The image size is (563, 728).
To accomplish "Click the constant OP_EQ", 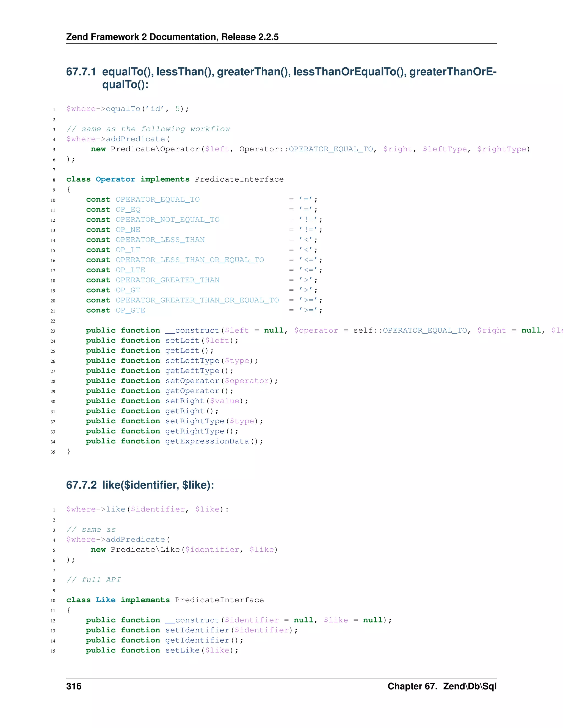I will coord(128,210).
